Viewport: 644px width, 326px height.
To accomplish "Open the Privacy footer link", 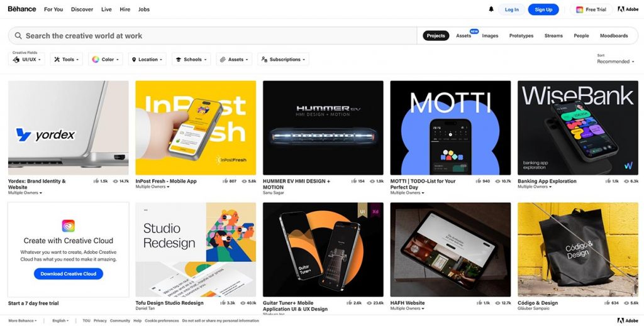I will [x=100, y=321].
